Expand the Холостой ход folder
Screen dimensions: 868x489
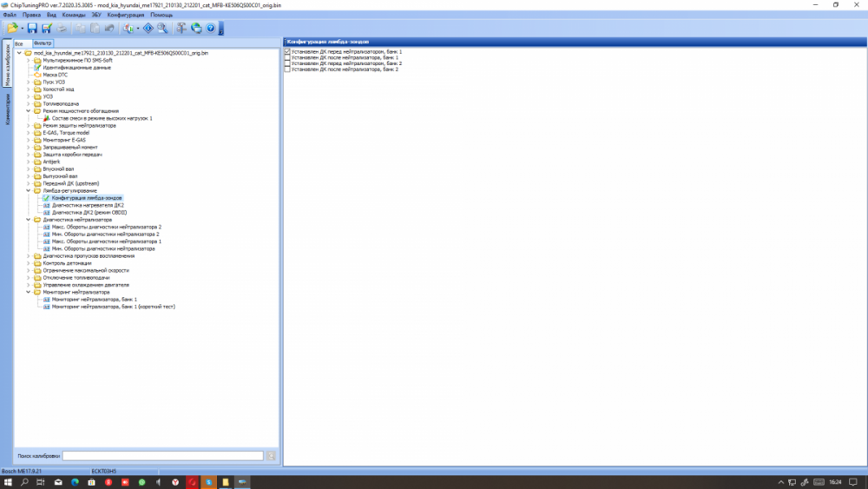pyautogui.click(x=29, y=89)
